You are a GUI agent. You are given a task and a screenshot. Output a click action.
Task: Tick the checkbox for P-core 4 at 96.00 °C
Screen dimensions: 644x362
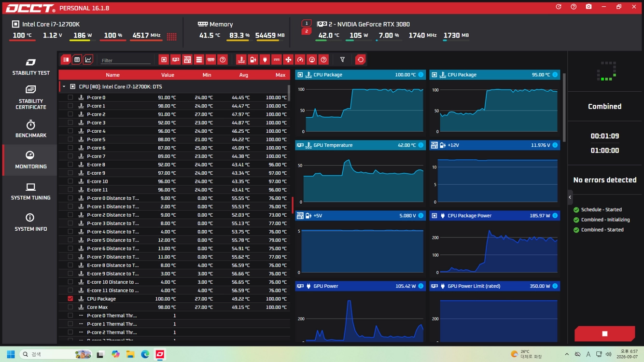[x=70, y=131]
